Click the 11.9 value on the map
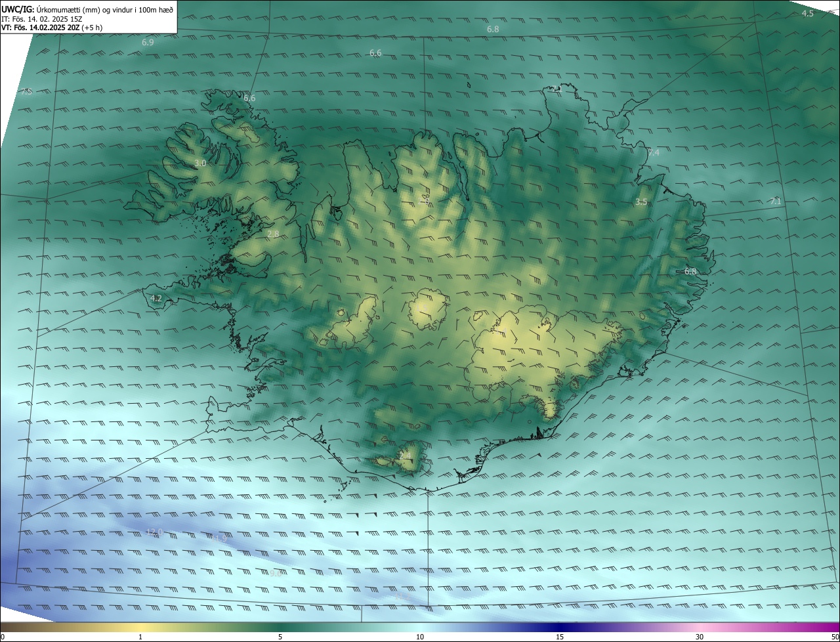Image resolution: width=840 pixels, height=642 pixels. point(219,538)
